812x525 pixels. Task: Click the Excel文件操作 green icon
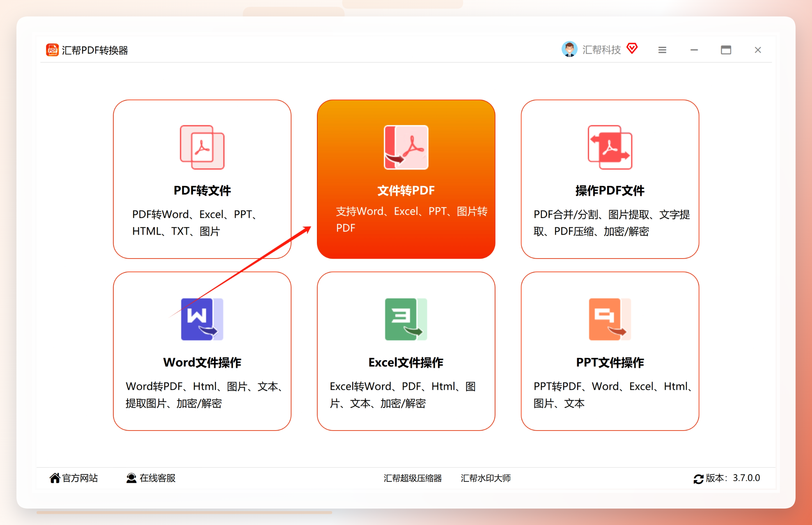[406, 319]
